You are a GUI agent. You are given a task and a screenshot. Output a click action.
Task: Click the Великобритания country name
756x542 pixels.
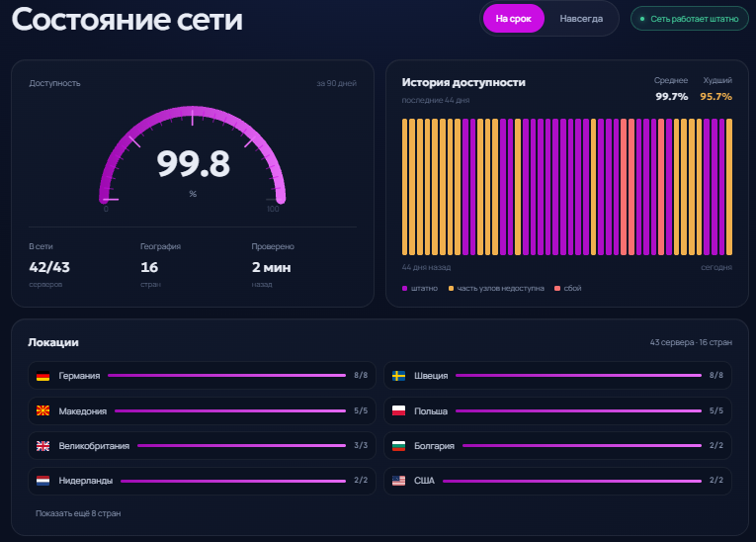point(94,446)
